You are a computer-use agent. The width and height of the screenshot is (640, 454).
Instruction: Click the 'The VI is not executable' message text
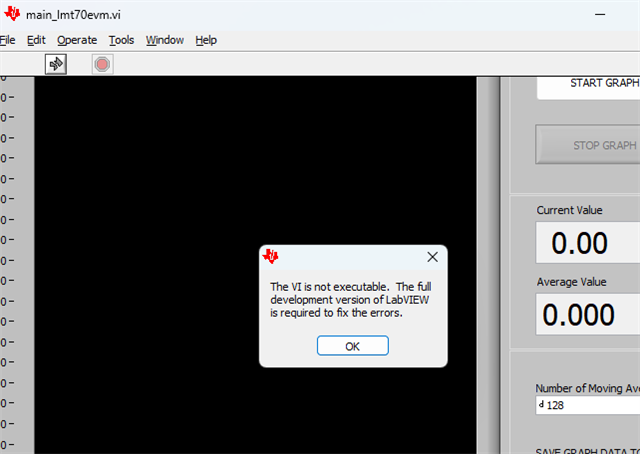(351, 300)
